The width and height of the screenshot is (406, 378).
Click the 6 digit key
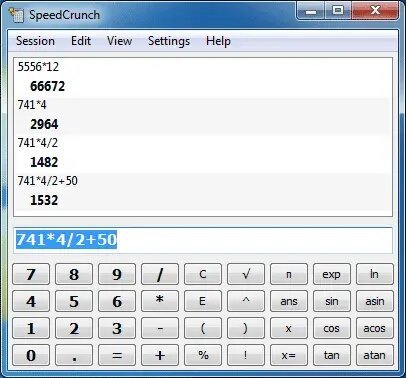tap(117, 301)
